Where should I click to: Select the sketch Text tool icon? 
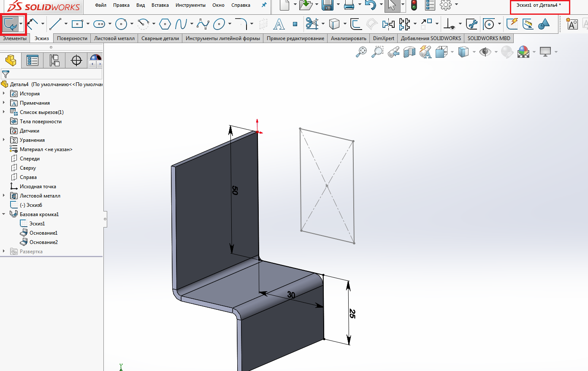279,24
